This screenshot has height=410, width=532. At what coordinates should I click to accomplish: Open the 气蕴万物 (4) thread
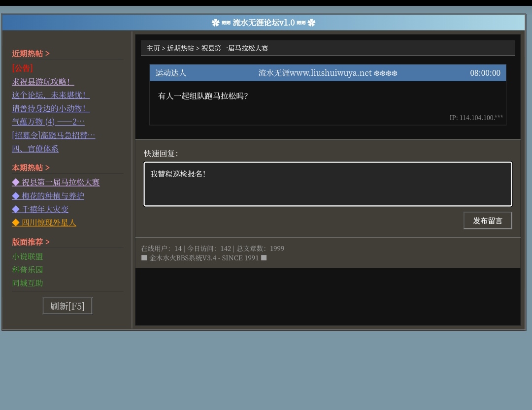48,122
